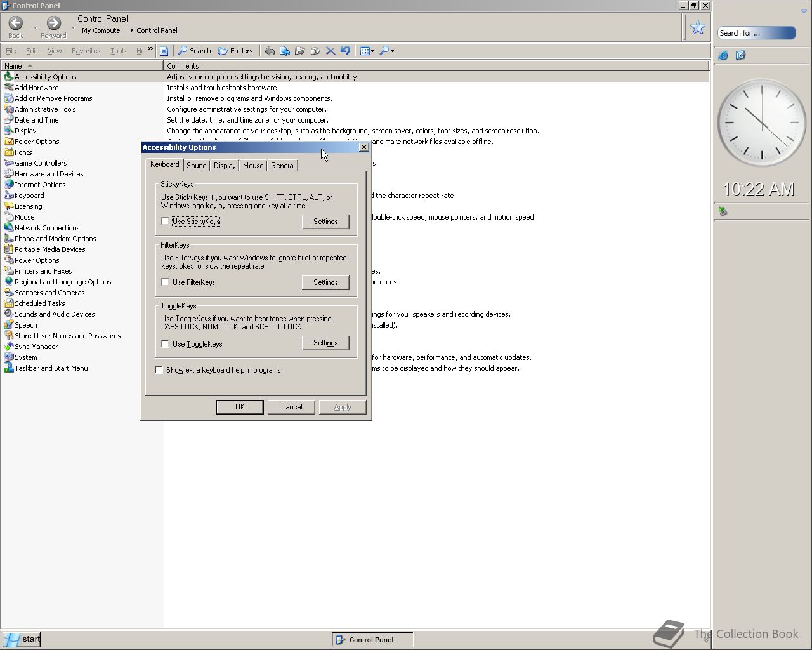
Task: Select Game Controllers icon
Action: 9,163
